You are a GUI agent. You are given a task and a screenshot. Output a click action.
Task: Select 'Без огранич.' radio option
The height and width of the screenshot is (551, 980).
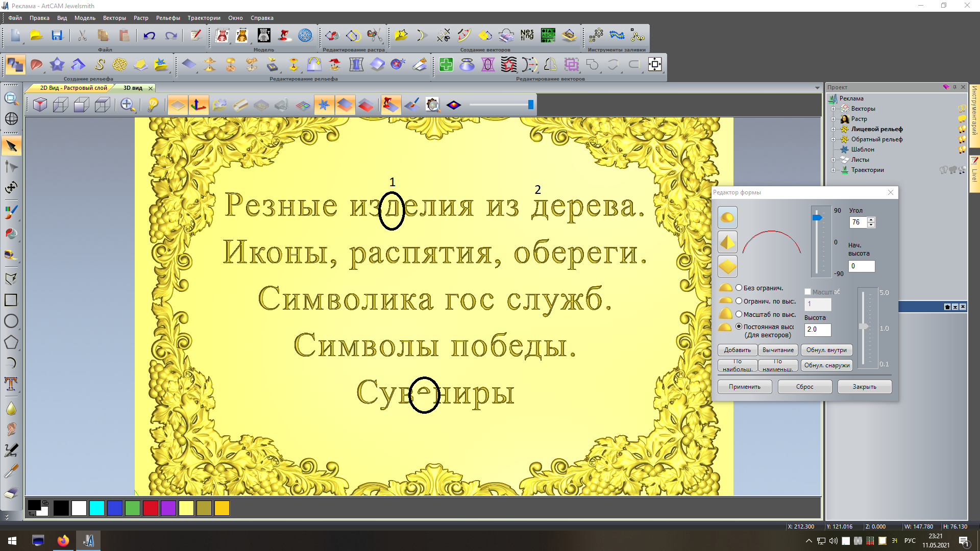coord(739,288)
